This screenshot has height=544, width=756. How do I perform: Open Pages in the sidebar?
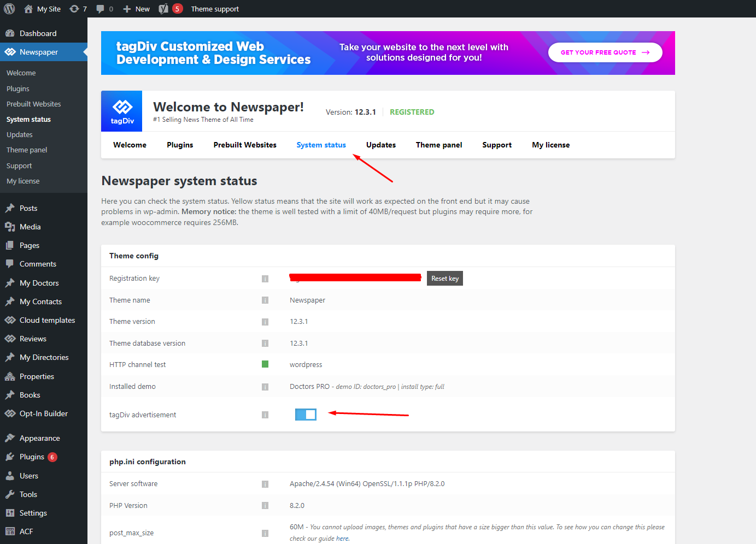coord(44,245)
